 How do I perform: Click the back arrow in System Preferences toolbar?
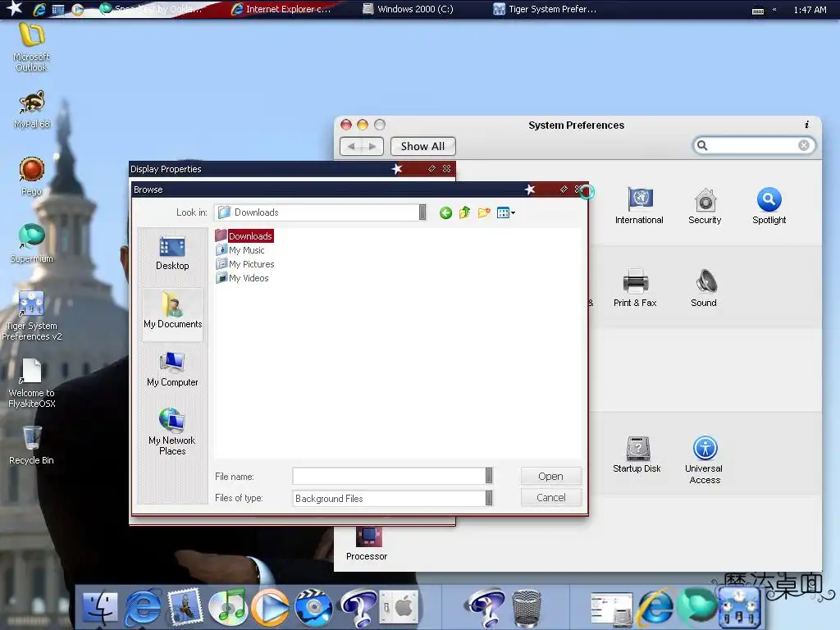point(351,146)
